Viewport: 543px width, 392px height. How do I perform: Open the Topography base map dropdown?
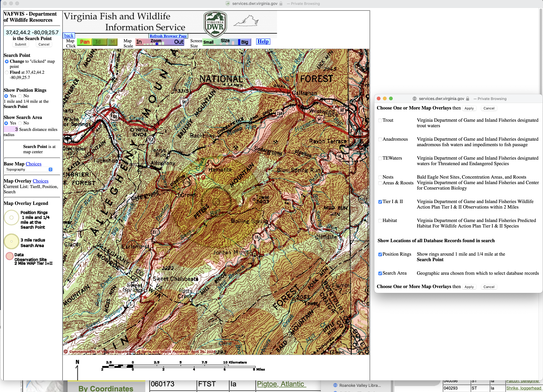[x=29, y=170]
